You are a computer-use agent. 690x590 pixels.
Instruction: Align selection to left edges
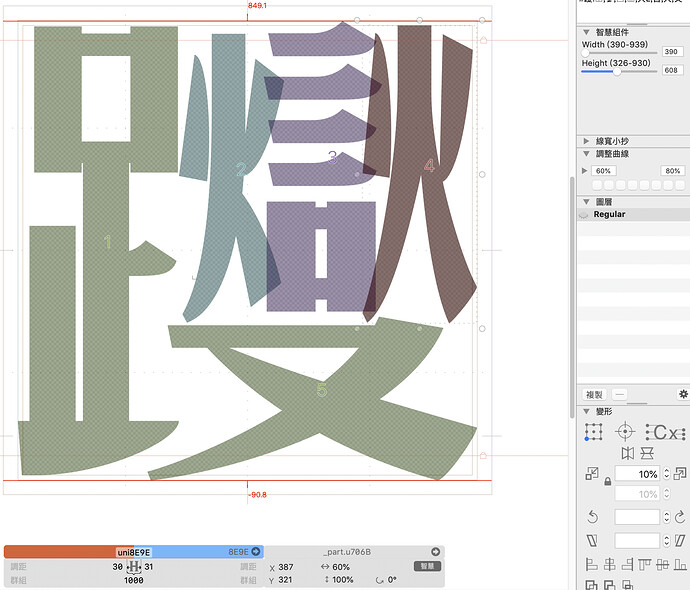click(x=591, y=564)
